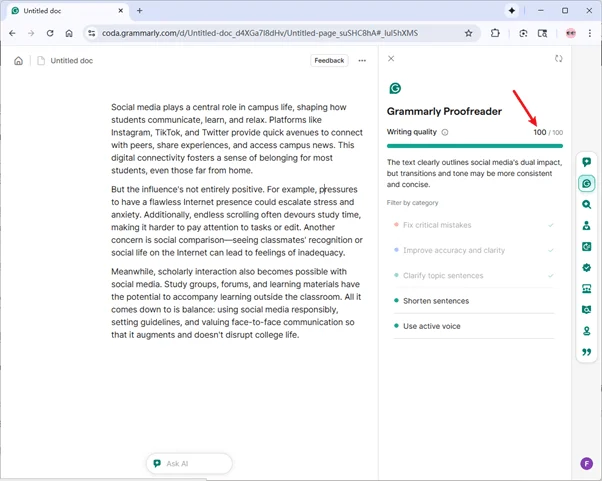
Task: Click the verified checkmark badge sidebar icon
Action: 587,268
